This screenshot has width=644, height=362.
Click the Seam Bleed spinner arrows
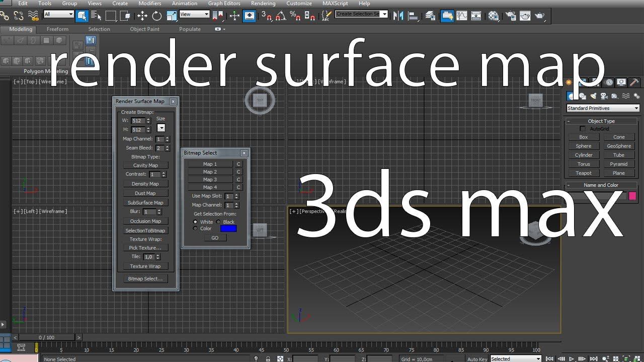[167, 148]
